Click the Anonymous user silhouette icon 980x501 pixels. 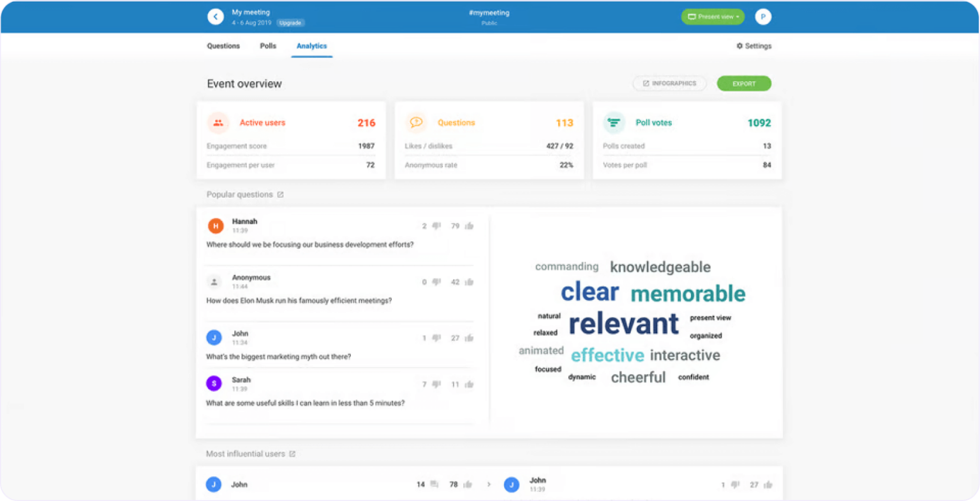click(214, 281)
